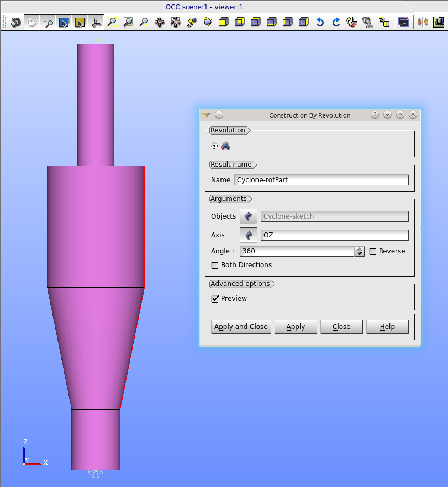Open the dialog window menu bird icon
Viewport: 448px width, 488px height.
click(207, 115)
